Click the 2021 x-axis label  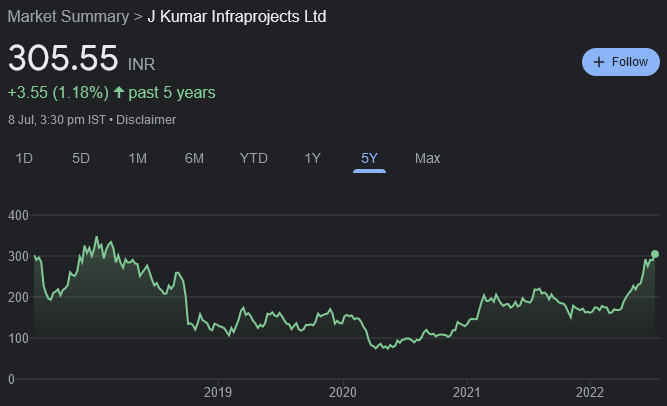(466, 393)
